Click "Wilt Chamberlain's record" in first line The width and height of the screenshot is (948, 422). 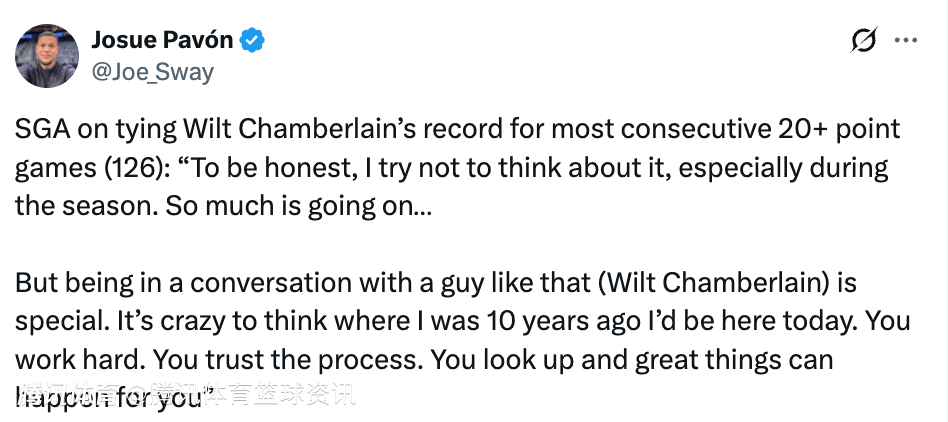point(311,129)
